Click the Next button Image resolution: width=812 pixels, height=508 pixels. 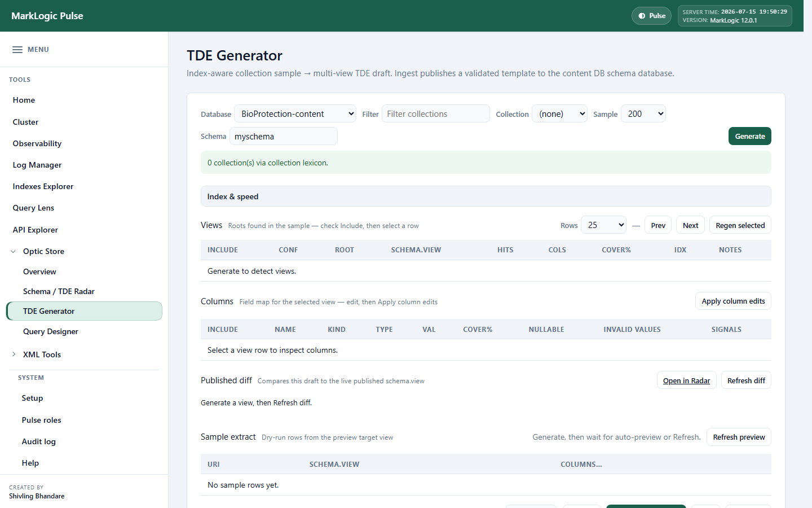(x=690, y=225)
